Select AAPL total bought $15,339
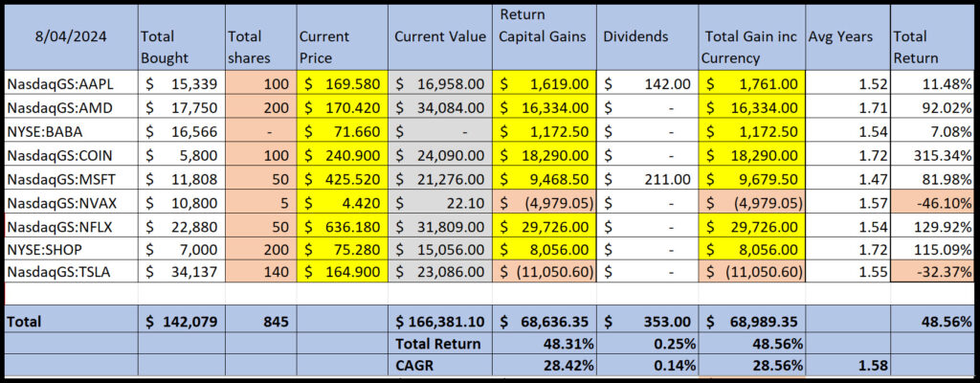Viewport: 980px width, 383px height. coord(181,84)
